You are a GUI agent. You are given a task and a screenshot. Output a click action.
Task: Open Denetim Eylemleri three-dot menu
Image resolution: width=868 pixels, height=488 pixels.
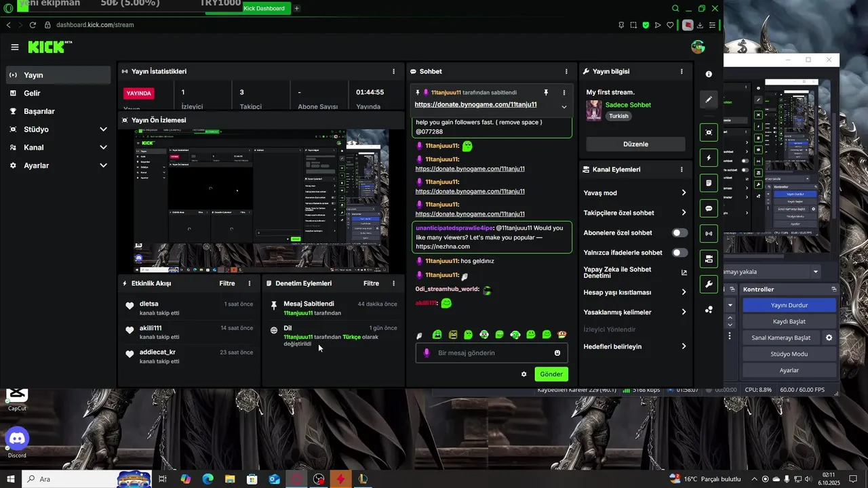click(394, 283)
